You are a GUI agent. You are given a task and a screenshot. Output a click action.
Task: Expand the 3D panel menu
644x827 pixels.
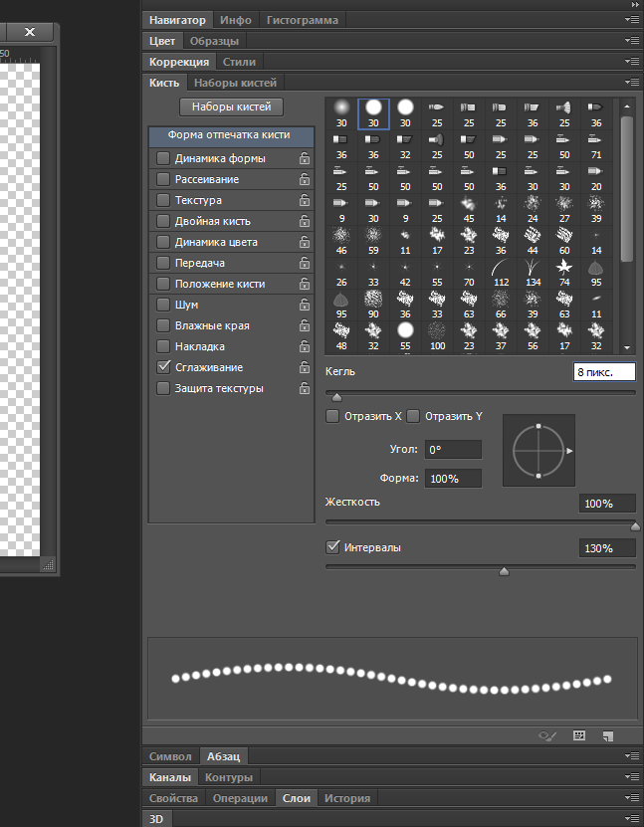[x=631, y=818]
